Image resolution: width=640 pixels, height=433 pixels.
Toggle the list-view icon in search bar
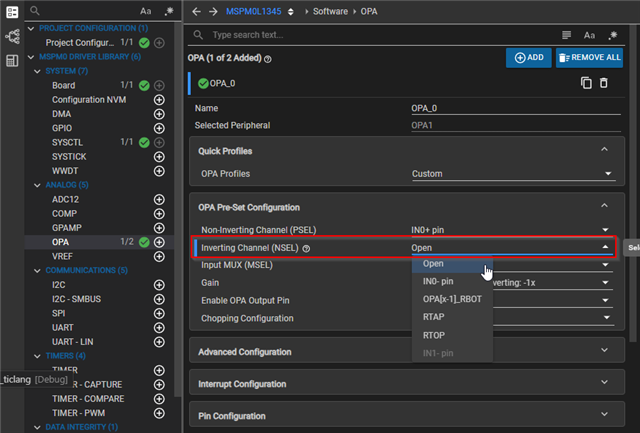[566, 35]
